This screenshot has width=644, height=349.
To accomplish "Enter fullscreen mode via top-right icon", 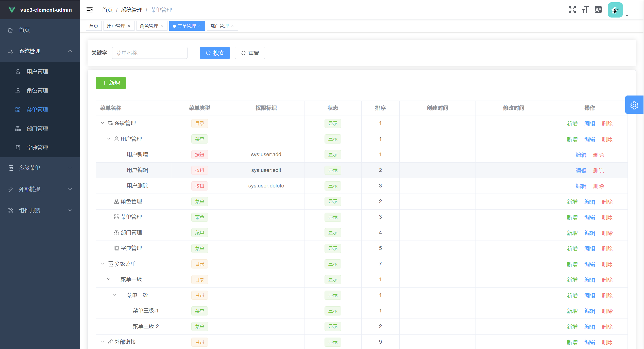I will pos(572,10).
